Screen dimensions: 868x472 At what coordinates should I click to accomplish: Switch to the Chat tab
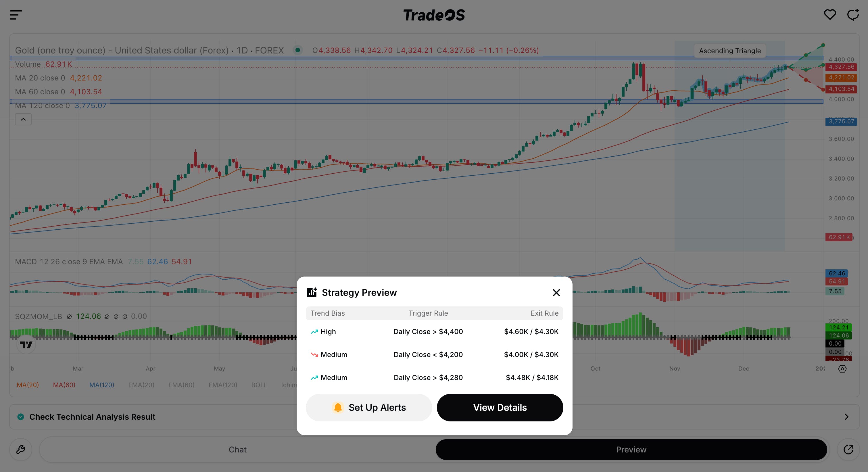238,449
